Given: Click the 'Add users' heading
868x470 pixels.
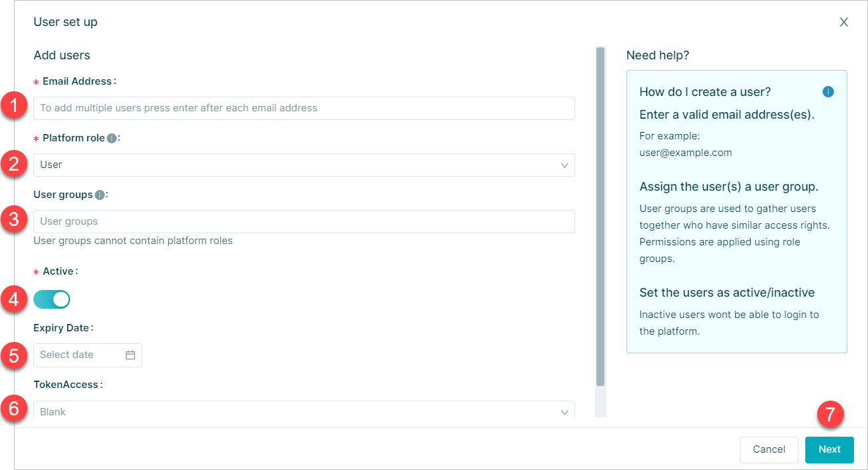Looking at the screenshot, I should point(62,55).
